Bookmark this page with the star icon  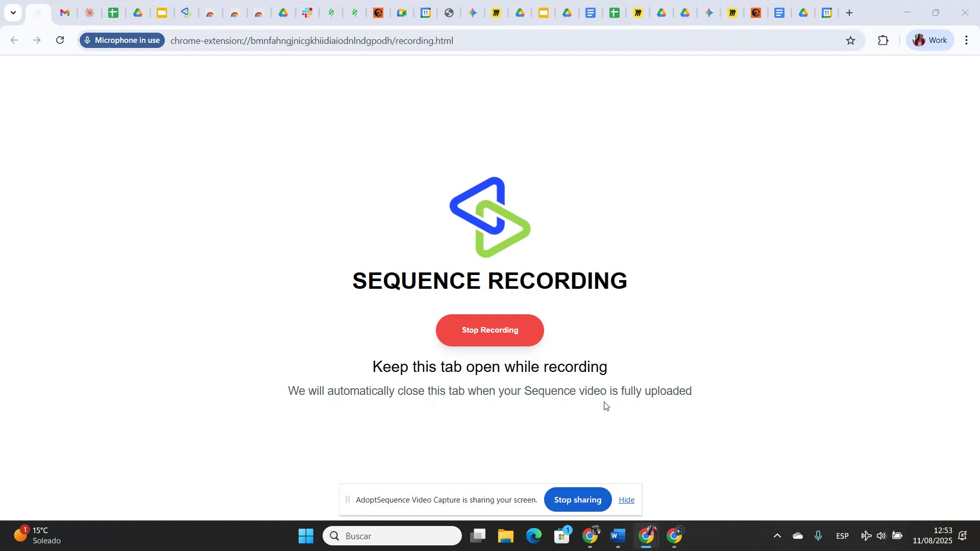pos(850,40)
